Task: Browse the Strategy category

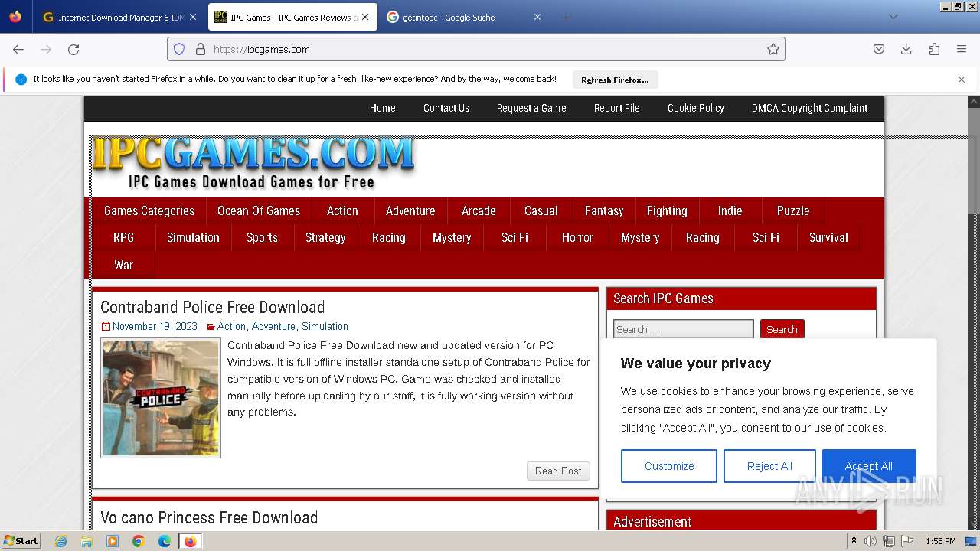Action: (x=325, y=237)
